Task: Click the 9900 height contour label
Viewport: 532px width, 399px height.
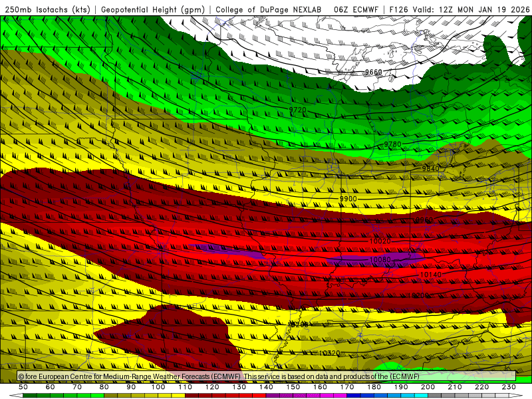Action: tap(348, 199)
